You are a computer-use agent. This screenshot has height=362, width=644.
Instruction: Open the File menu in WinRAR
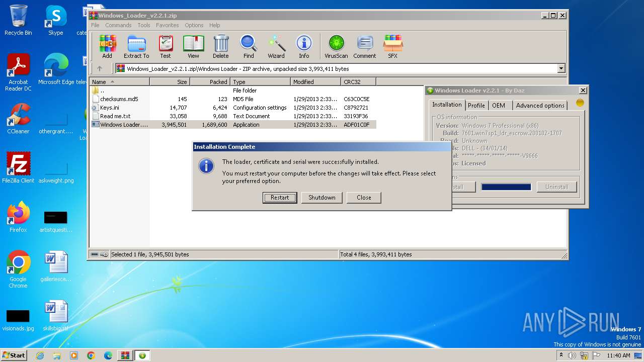(95, 25)
